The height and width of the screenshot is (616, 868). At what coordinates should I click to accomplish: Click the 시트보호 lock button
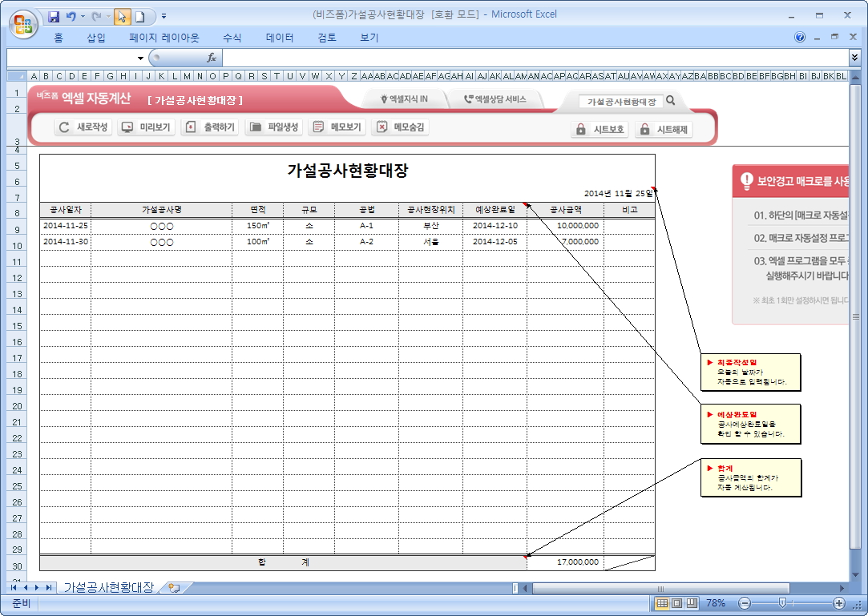point(600,130)
